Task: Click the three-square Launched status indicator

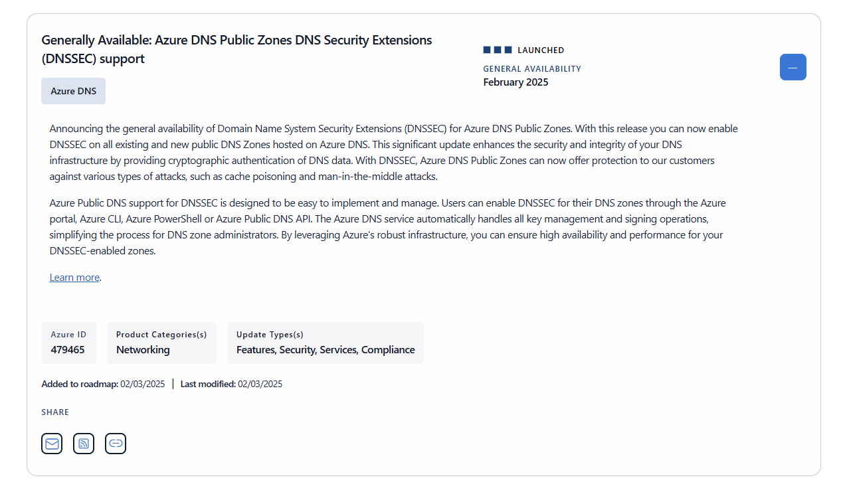Action: point(498,50)
